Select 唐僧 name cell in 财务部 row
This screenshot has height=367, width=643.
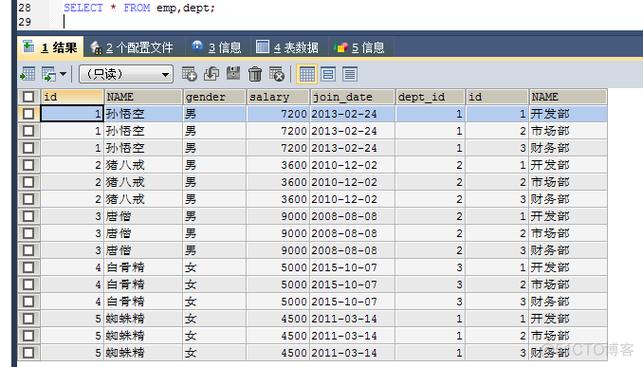143,250
